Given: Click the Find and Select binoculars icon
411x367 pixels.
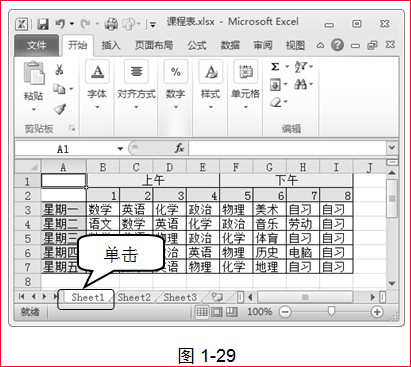Looking at the screenshot, I should (x=300, y=84).
